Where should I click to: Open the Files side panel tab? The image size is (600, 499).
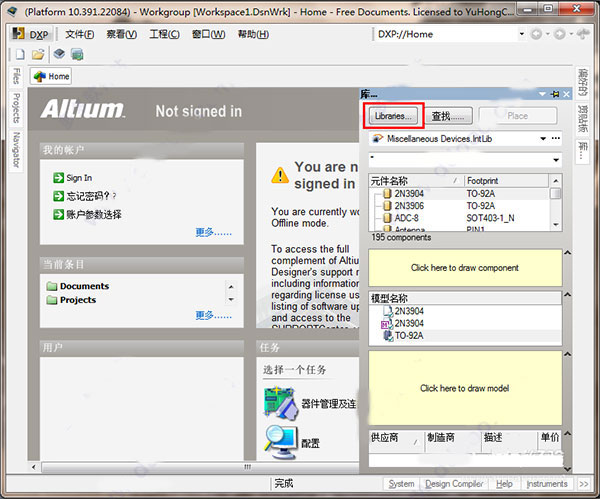point(16,76)
